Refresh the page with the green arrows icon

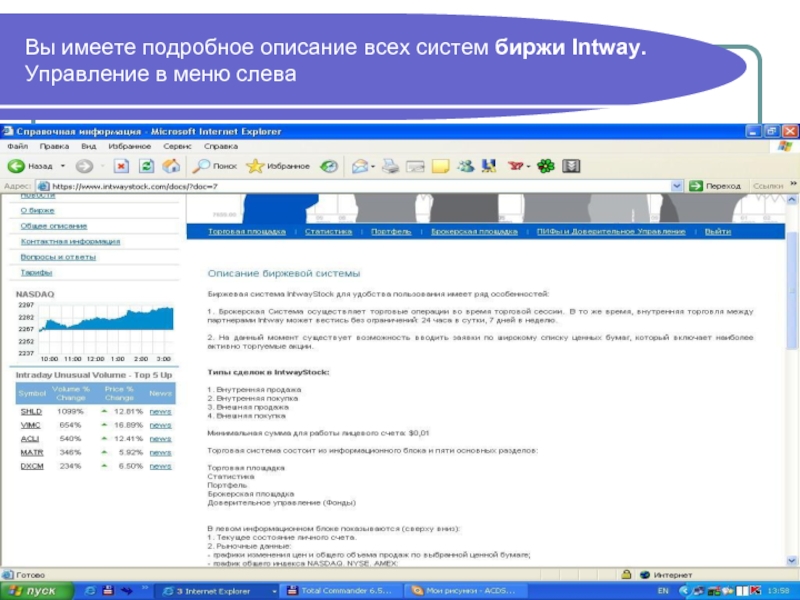point(146,166)
